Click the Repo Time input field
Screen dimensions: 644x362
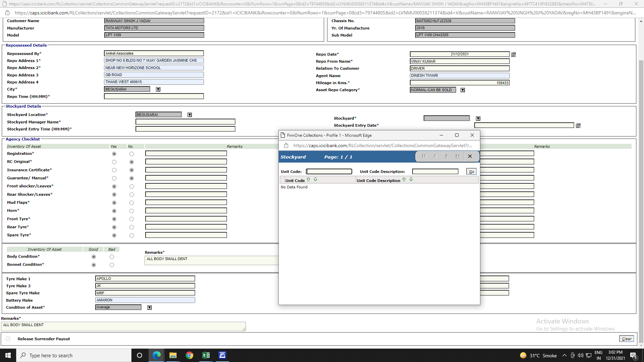pos(154,97)
